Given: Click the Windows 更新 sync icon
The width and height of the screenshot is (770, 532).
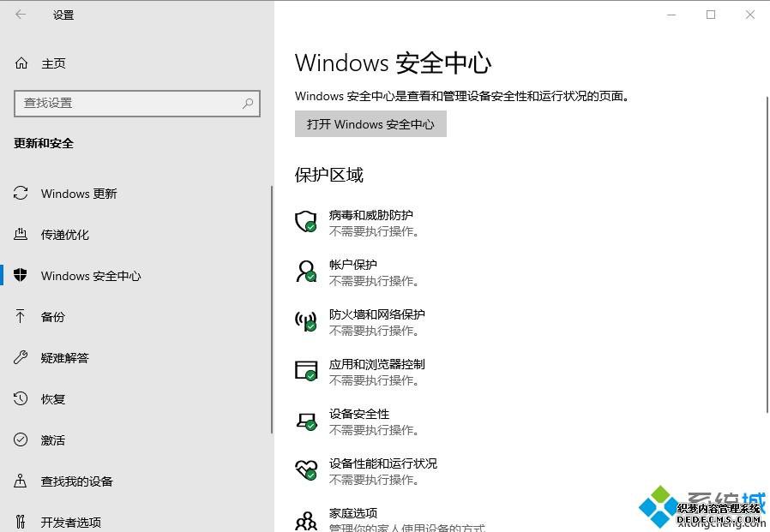Looking at the screenshot, I should pos(21,194).
